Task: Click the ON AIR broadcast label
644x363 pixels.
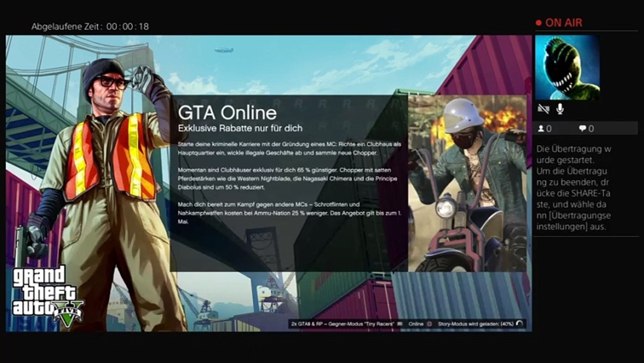Action: 563,23
